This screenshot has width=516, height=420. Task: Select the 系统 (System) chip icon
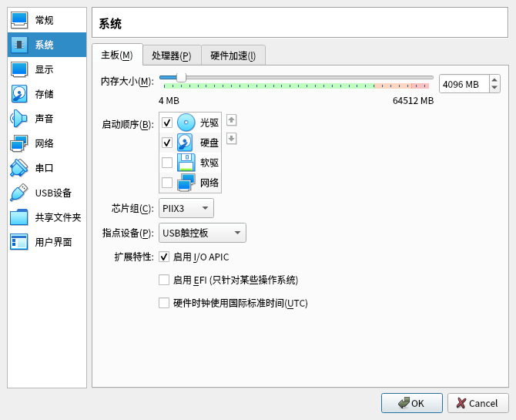pyautogui.click(x=19, y=45)
